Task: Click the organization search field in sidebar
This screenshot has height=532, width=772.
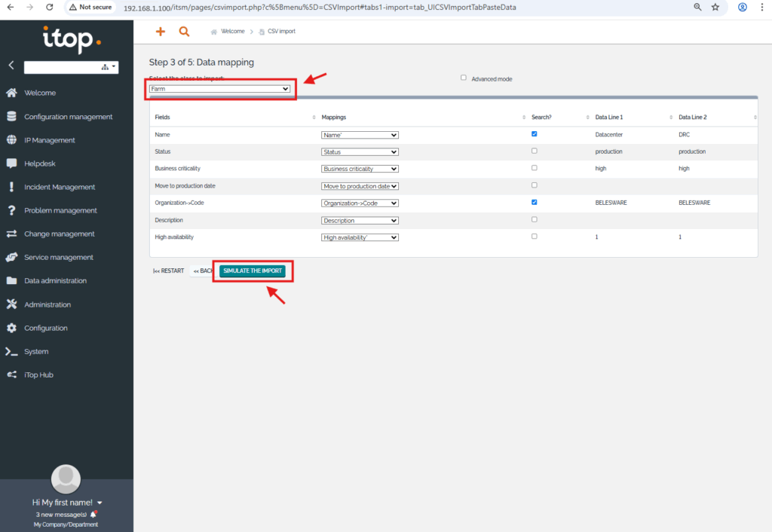Action: (x=62, y=67)
